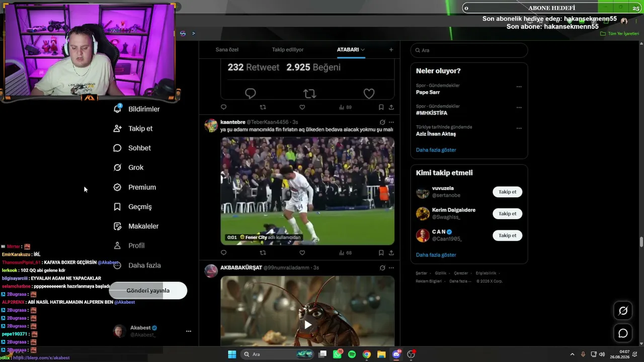Follow vuvuzela with Takip et button
The height and width of the screenshot is (362, 644).
pyautogui.click(x=507, y=192)
